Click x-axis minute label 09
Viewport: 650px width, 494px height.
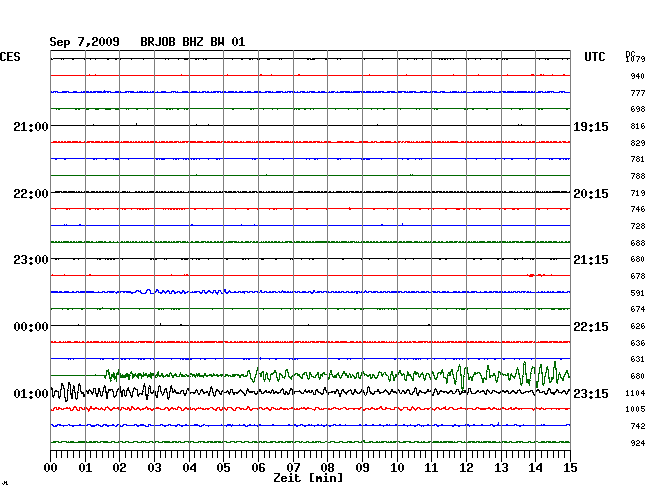tap(362, 468)
